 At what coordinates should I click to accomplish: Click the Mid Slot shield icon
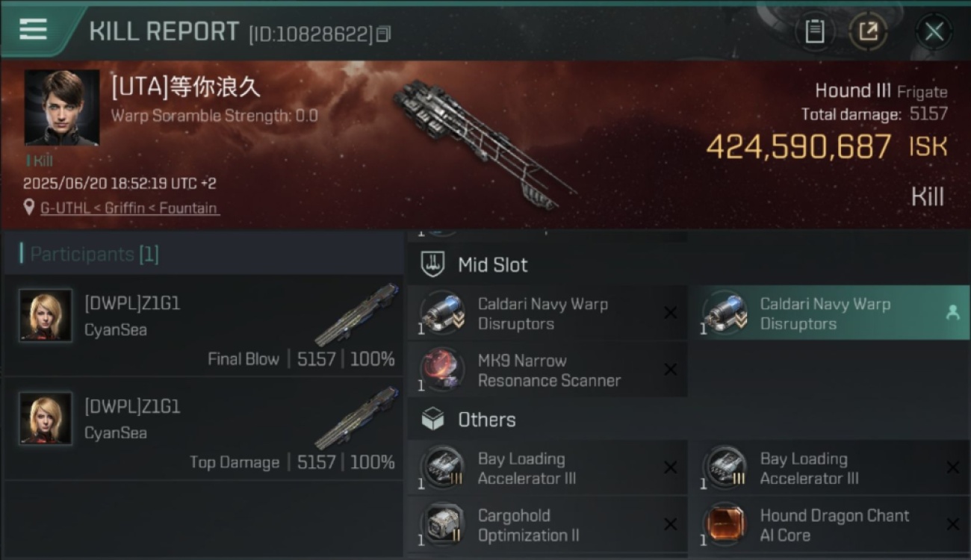[x=433, y=264]
